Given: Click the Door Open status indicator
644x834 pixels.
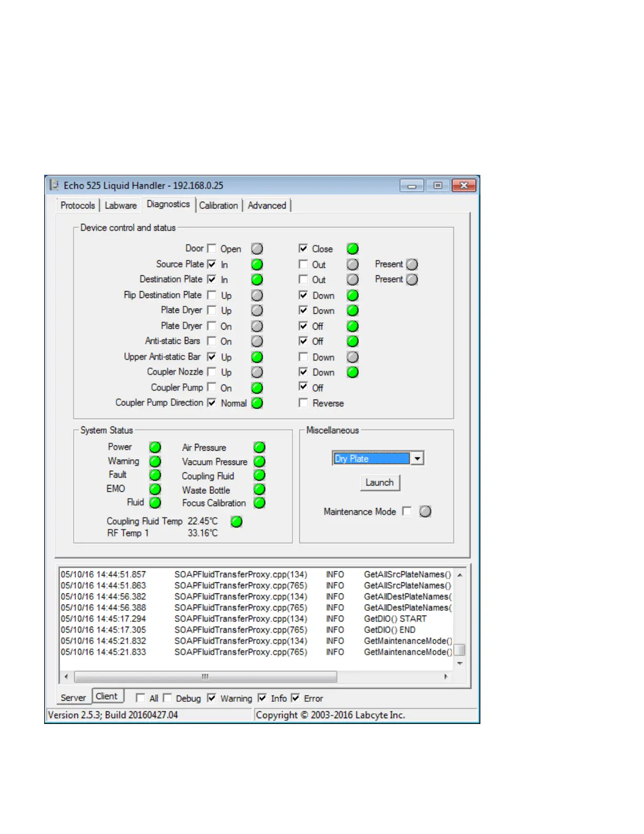Looking at the screenshot, I should click(257, 249).
